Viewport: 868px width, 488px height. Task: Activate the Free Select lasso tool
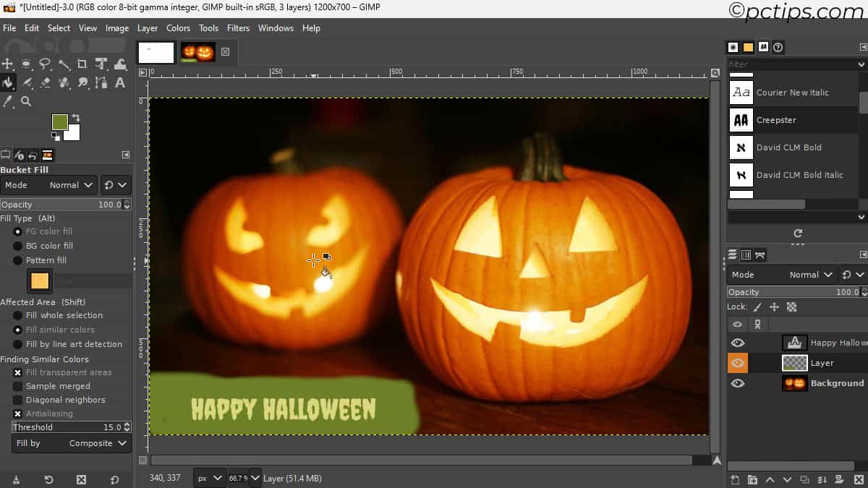point(46,64)
